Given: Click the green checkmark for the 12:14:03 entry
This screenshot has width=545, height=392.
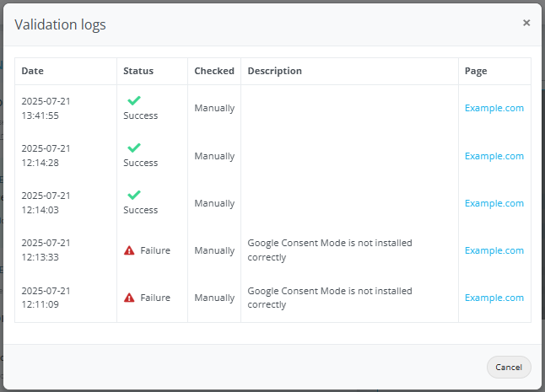Looking at the screenshot, I should click(x=133, y=195).
